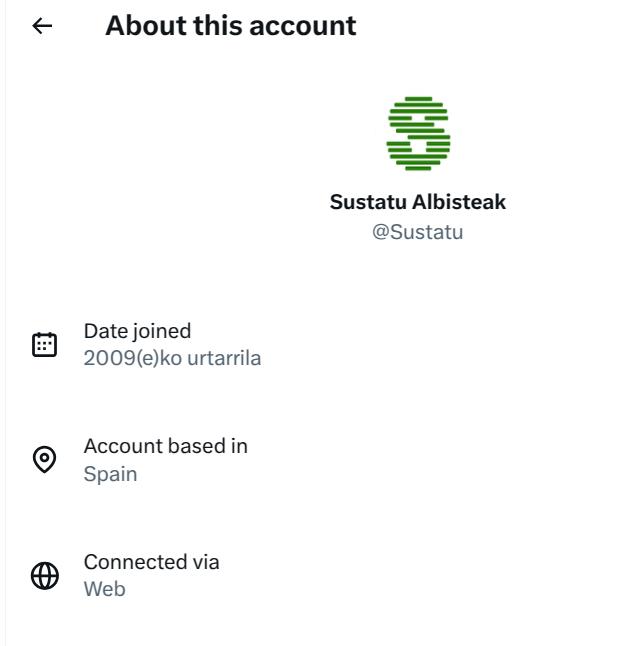The height and width of the screenshot is (646, 632).
Task: Click the globe icon beside Connected via
Action: point(45,576)
